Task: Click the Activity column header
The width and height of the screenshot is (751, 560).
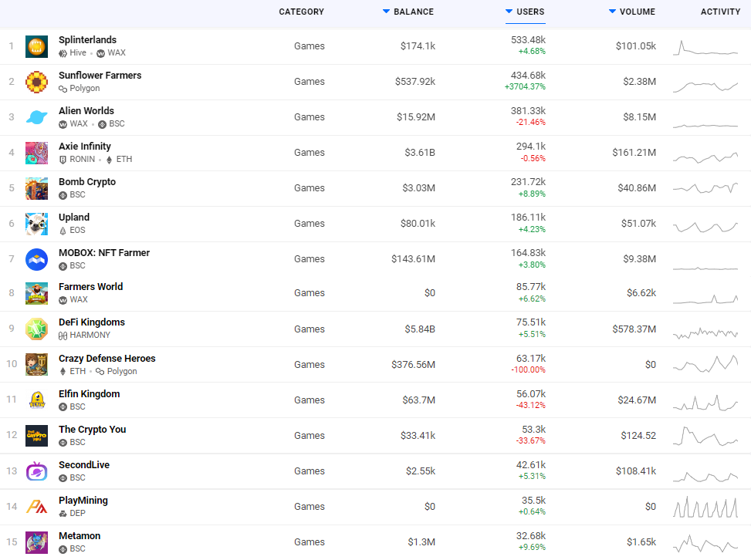Action: click(720, 12)
